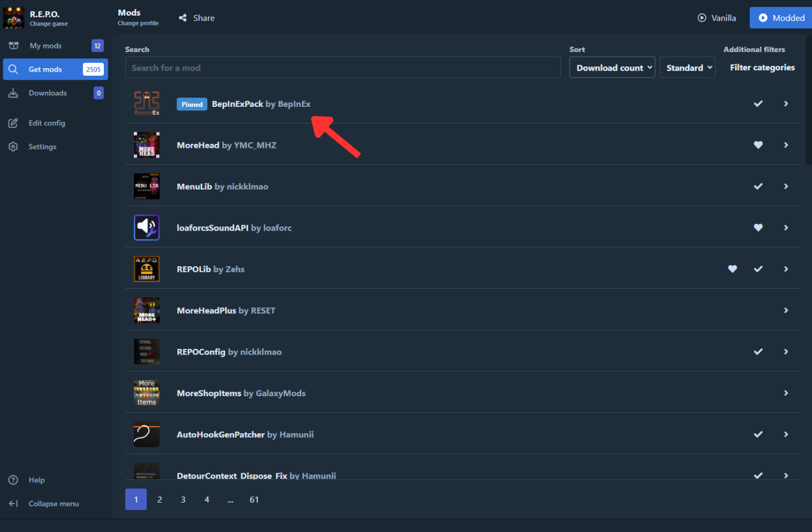Open the My mods section
This screenshot has height=532, width=812.
point(55,46)
